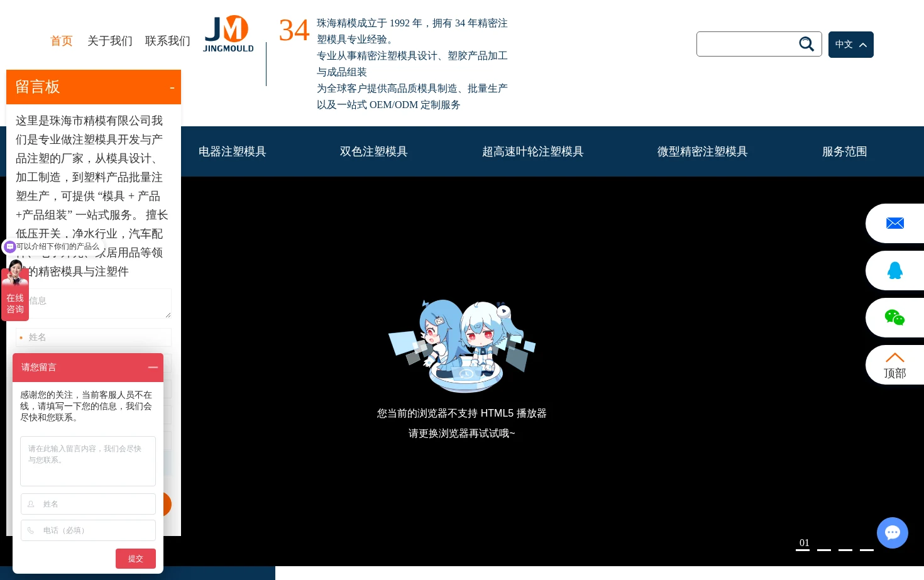Click the 可以介绍下你们的产品么 chat prompt
This screenshot has height=580, width=924.
coord(53,247)
